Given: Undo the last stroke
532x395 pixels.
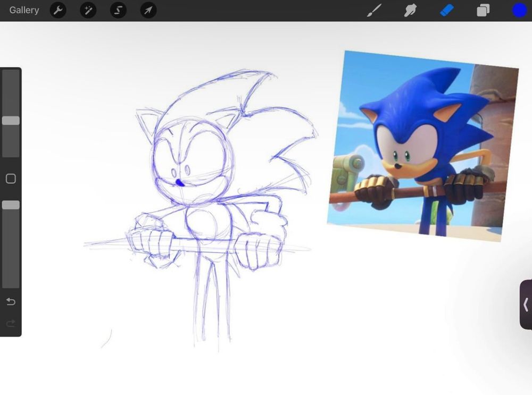Looking at the screenshot, I should click(11, 301).
